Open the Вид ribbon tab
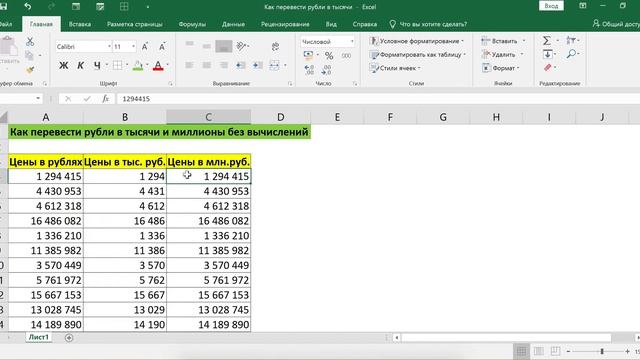Viewport: 640px width, 360px height. pos(331,24)
